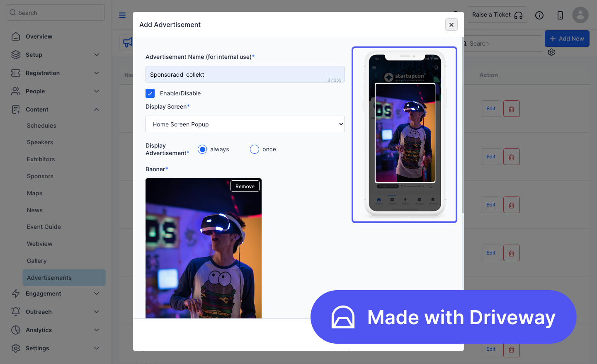Click the second row red delete icon

tap(512, 157)
